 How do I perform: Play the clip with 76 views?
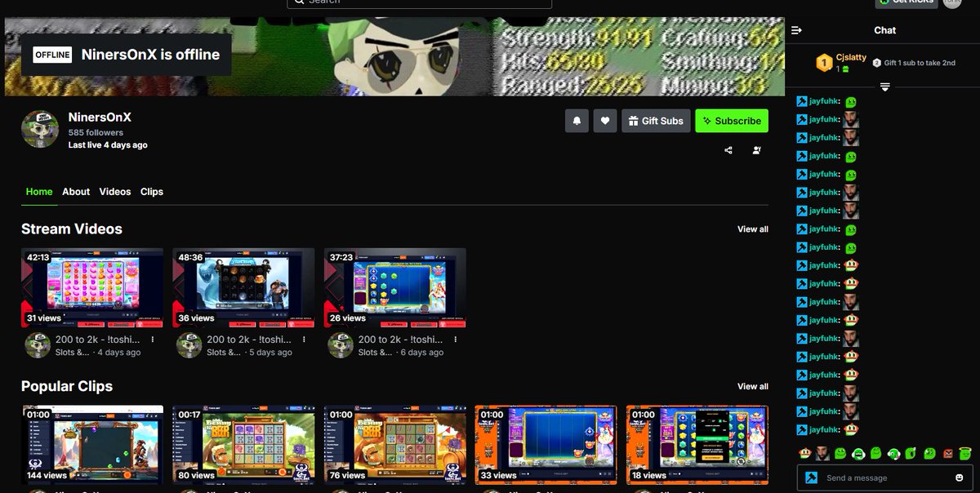[395, 445]
